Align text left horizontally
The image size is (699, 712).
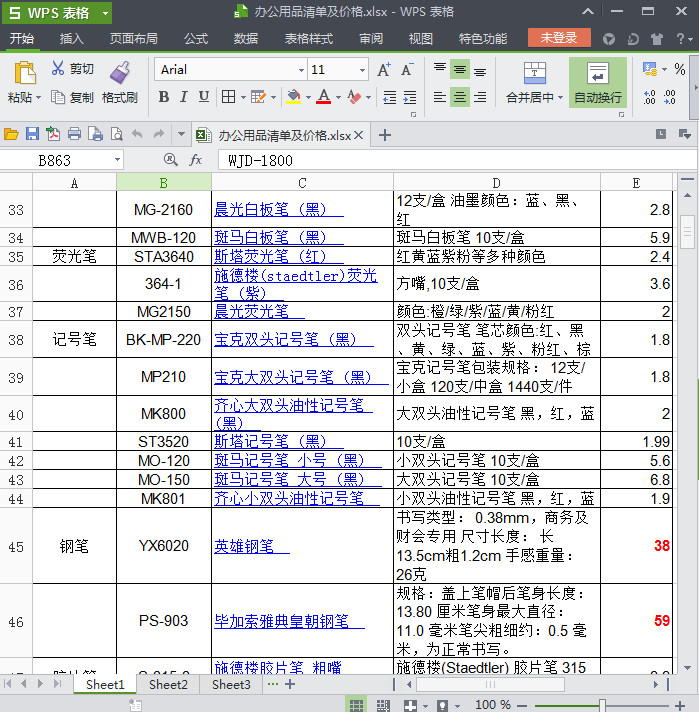coord(440,97)
